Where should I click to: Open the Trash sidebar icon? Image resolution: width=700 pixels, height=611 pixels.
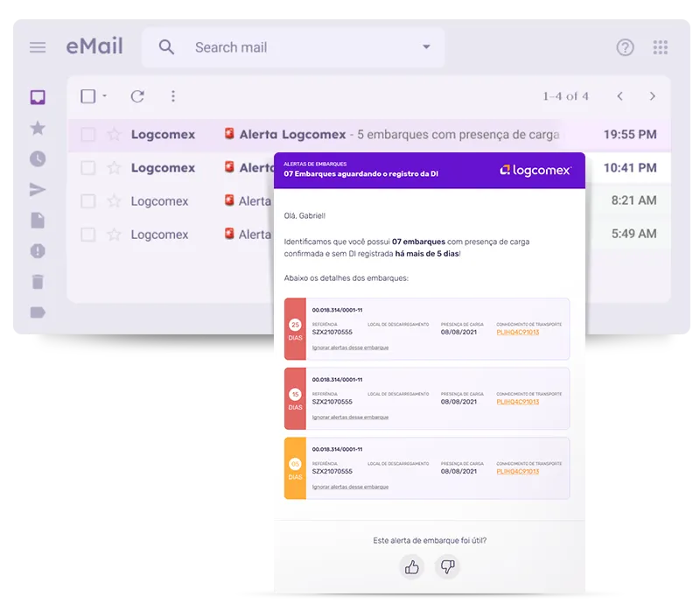pos(38,282)
